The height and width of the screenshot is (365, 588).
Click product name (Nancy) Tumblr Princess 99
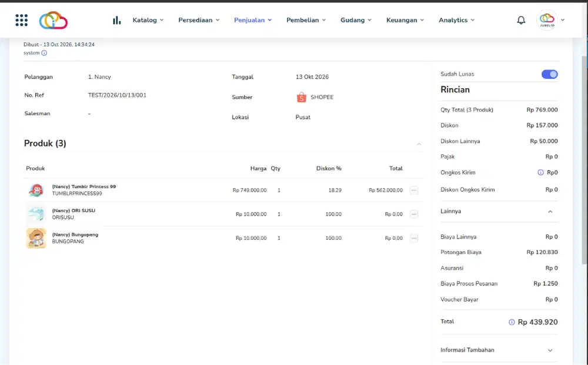[84, 187]
